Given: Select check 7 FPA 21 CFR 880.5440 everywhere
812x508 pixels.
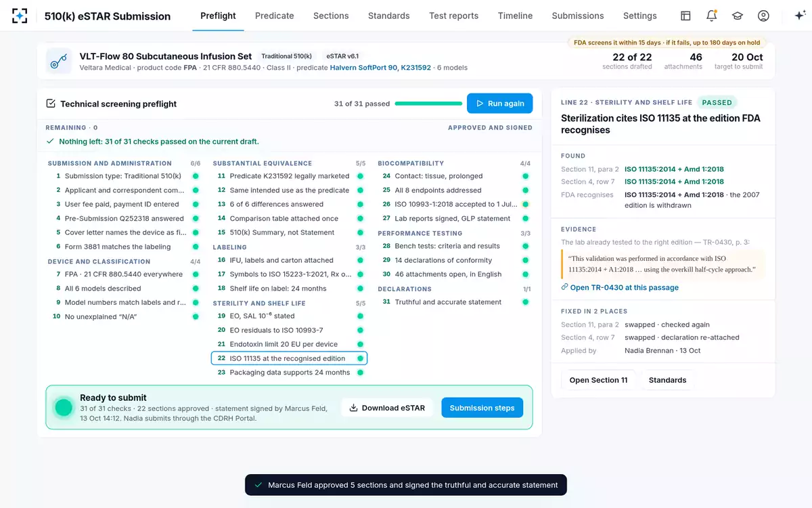Looking at the screenshot, I should (x=125, y=274).
